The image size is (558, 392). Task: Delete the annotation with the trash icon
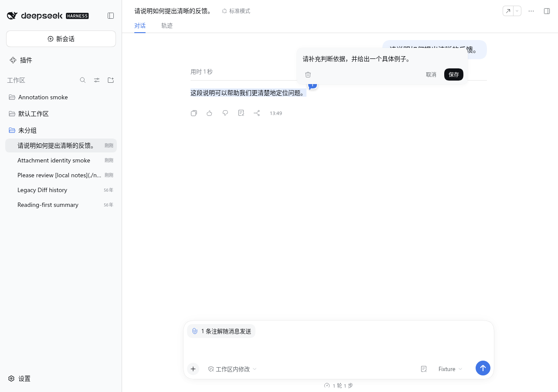tap(308, 74)
